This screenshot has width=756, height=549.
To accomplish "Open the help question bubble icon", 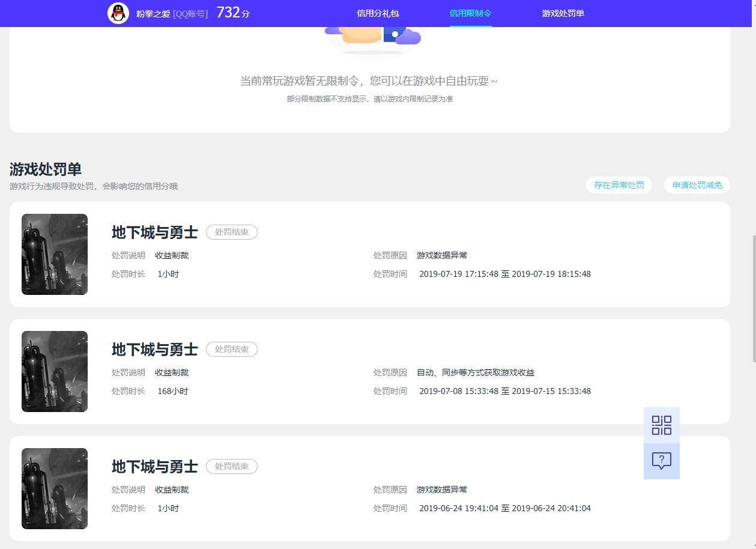I will [662, 461].
